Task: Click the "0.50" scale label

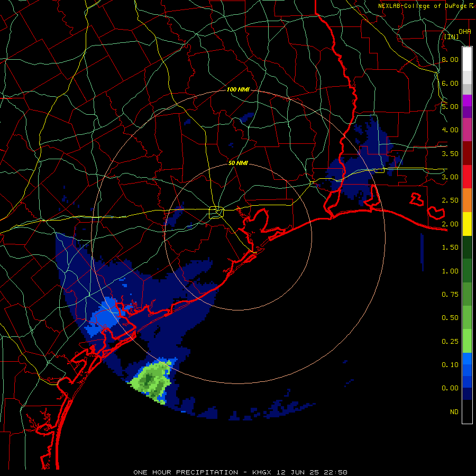Action: pyautogui.click(x=450, y=318)
